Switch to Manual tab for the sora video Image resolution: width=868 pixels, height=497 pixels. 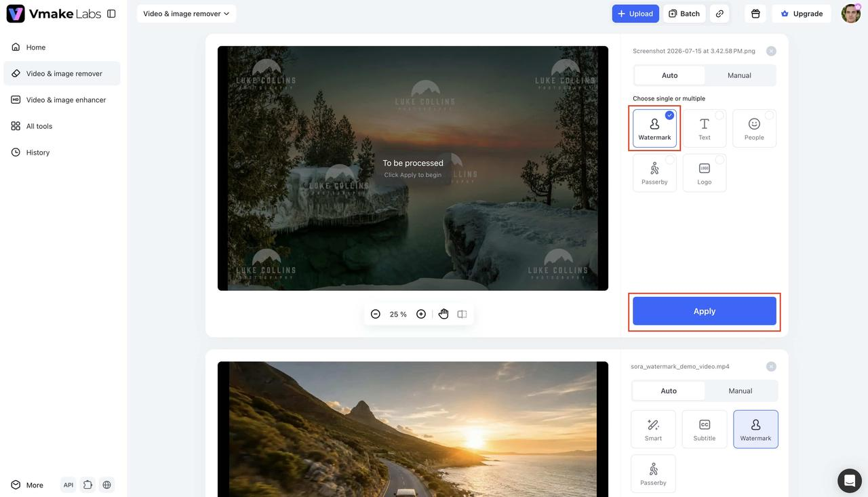click(741, 391)
